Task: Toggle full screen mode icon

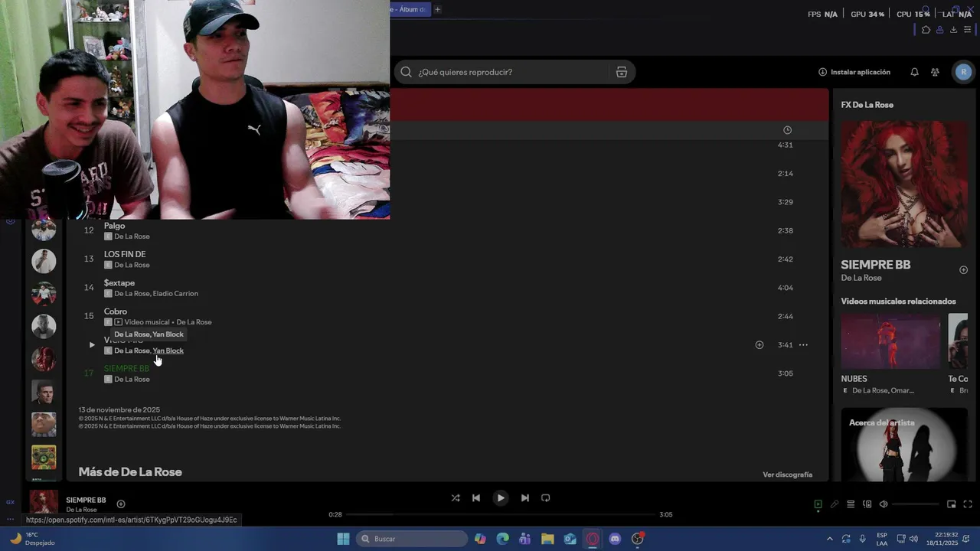Action: [968, 504]
